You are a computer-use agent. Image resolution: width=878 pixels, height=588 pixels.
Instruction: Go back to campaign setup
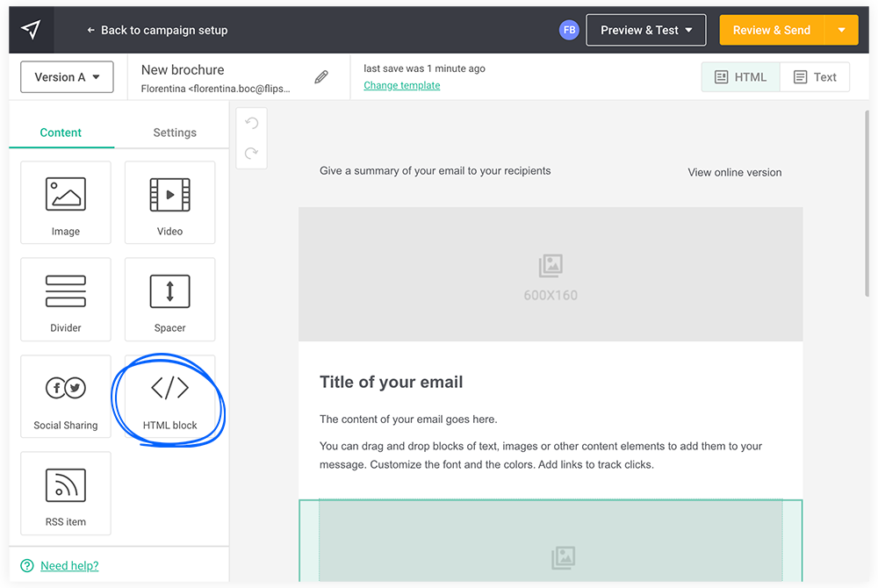click(157, 30)
